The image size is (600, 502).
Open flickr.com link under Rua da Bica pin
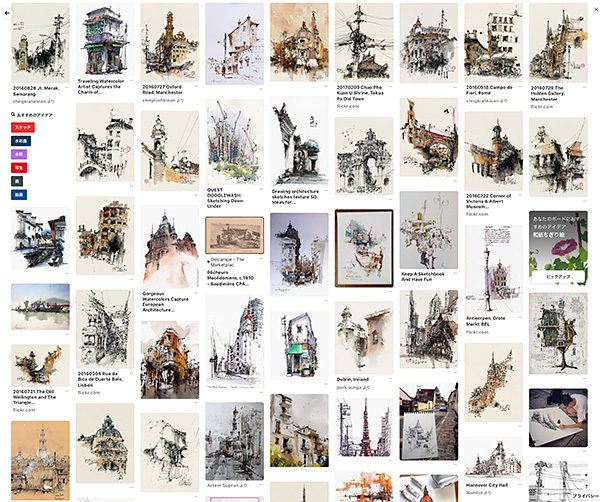(x=89, y=393)
